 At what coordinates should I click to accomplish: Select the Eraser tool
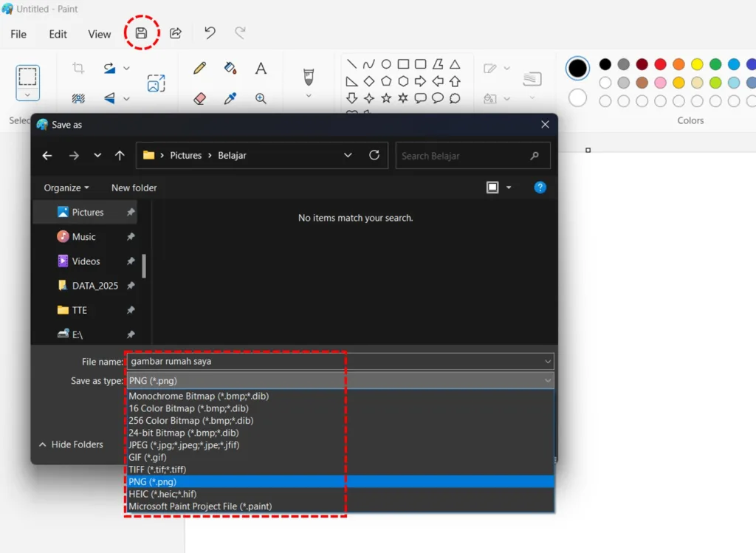[x=199, y=98]
